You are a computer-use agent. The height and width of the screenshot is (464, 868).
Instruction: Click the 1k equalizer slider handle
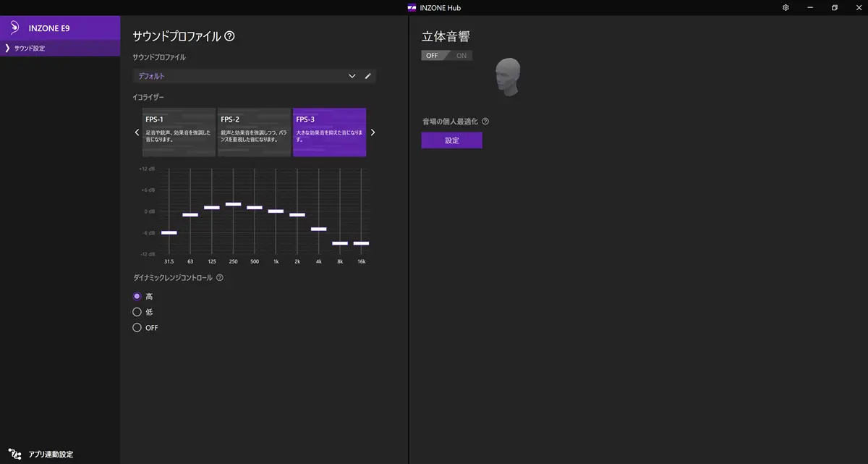276,211
